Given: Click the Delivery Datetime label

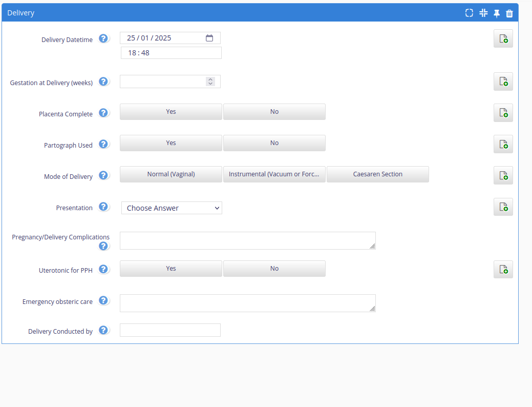Looking at the screenshot, I should 67,40.
